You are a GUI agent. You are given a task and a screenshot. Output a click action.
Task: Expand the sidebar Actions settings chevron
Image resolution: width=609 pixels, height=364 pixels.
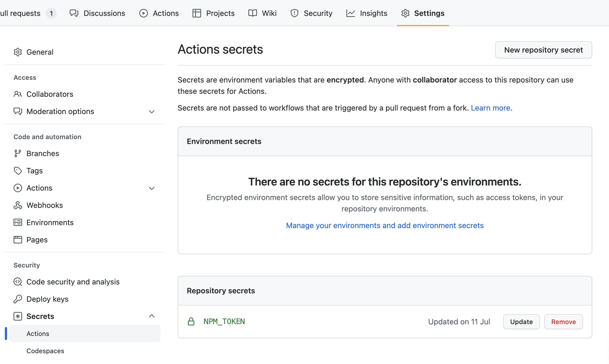[x=152, y=188]
